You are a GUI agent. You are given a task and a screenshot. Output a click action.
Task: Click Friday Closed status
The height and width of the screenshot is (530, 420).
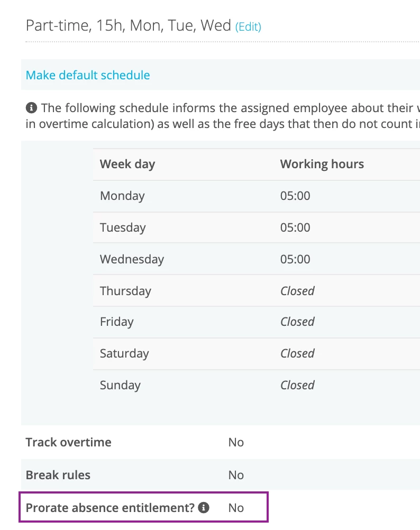click(x=297, y=322)
